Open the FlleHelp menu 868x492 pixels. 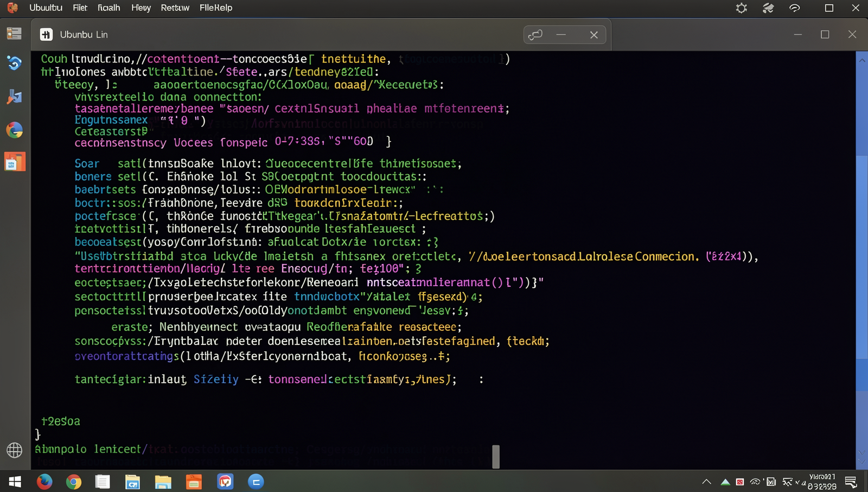click(216, 8)
